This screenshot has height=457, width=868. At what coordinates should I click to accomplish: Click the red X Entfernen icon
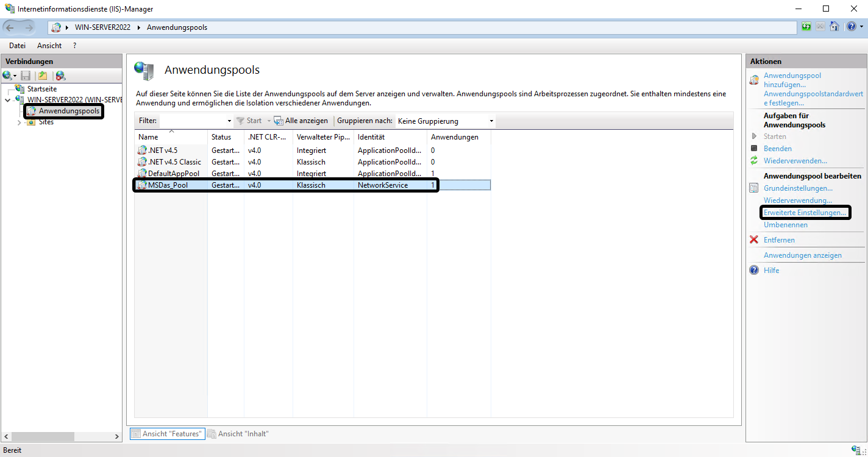tap(754, 239)
